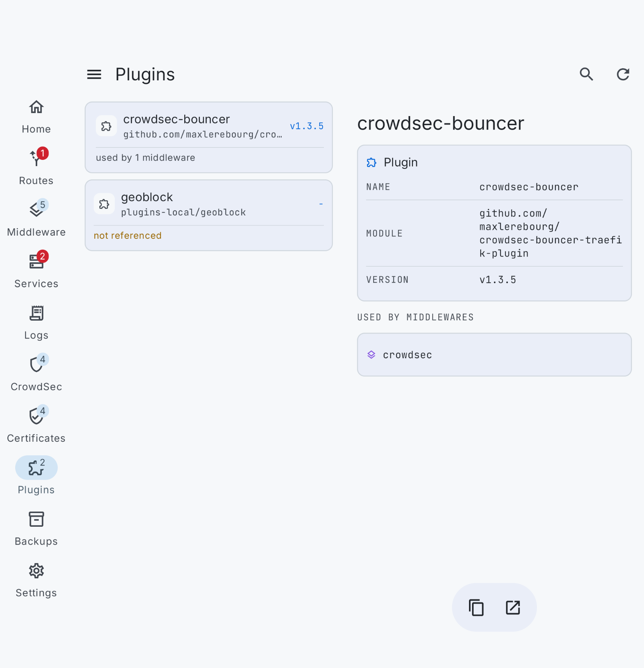The width and height of the screenshot is (644, 668).
Task: Click Middleware badge showing 5
Action: (x=43, y=205)
